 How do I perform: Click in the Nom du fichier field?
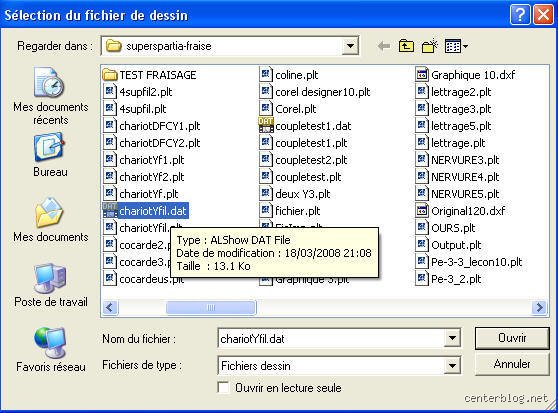pos(331,338)
